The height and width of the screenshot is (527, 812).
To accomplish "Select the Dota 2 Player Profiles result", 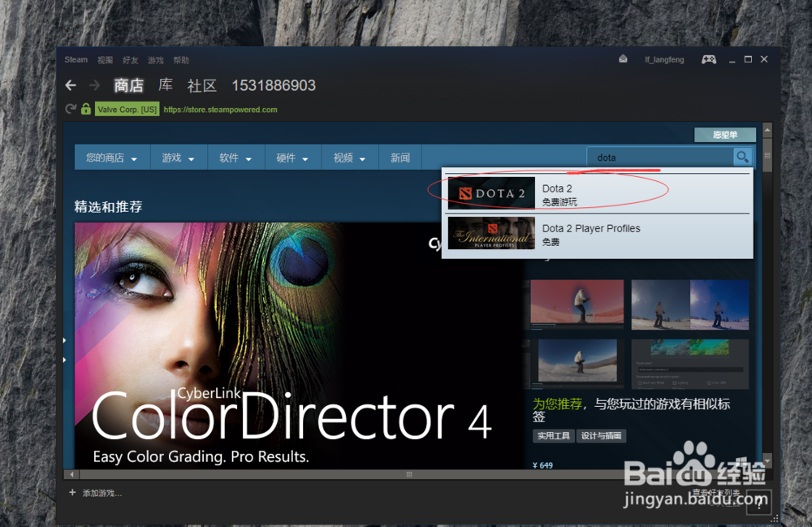I will pyautogui.click(x=598, y=234).
